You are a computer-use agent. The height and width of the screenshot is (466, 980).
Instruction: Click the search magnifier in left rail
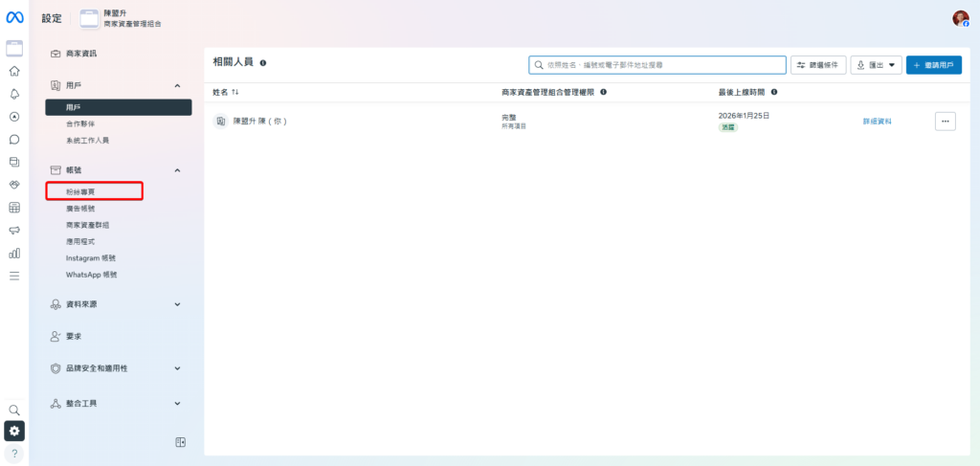[14, 410]
